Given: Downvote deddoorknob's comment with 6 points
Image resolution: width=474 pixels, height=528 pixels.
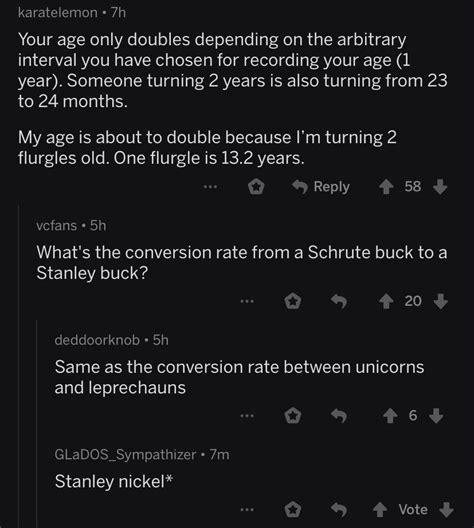Looking at the screenshot, I should coord(436,416).
